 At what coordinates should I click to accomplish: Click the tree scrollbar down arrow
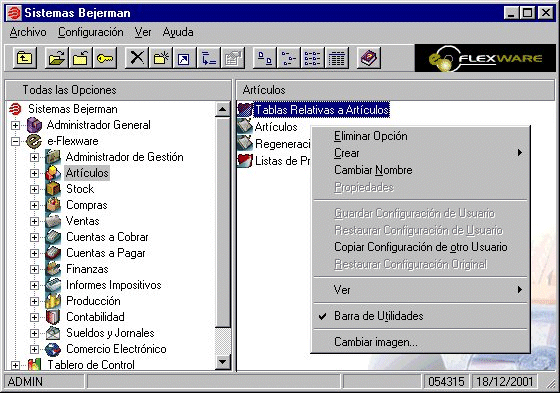click(x=222, y=362)
